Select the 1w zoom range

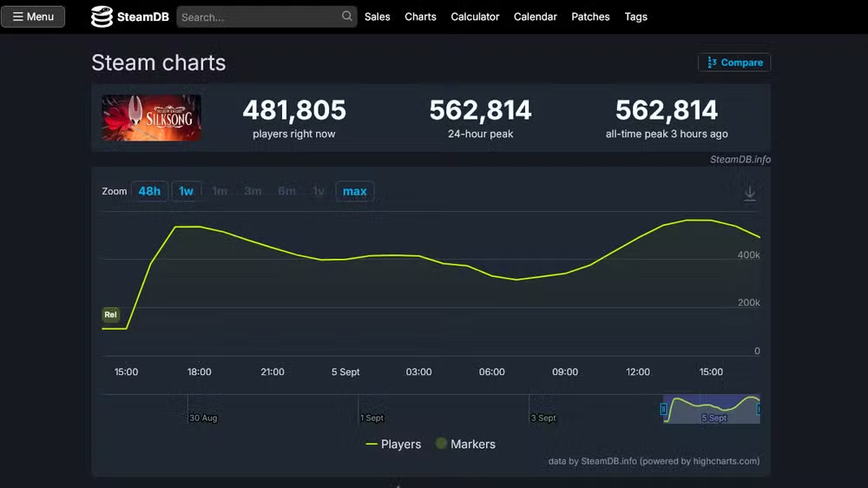[x=186, y=191]
